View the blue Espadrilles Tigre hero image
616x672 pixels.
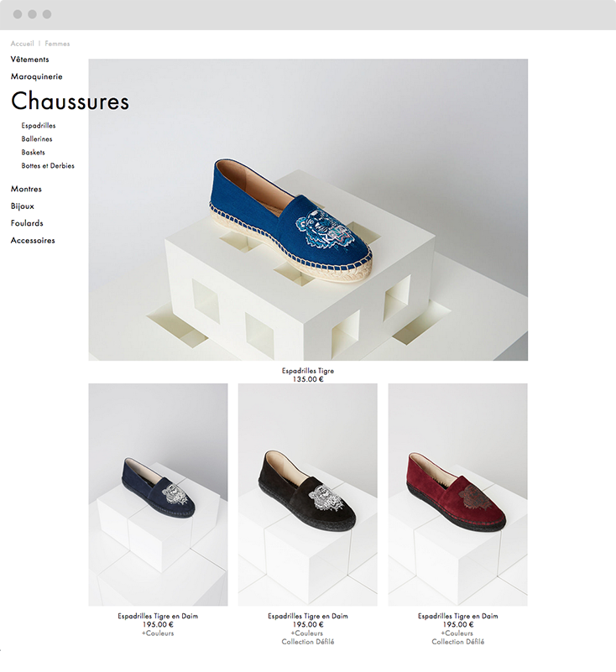click(x=308, y=210)
